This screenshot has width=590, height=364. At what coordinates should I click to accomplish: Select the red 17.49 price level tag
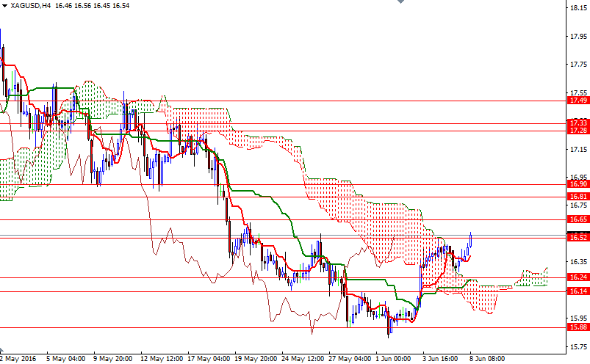578,101
